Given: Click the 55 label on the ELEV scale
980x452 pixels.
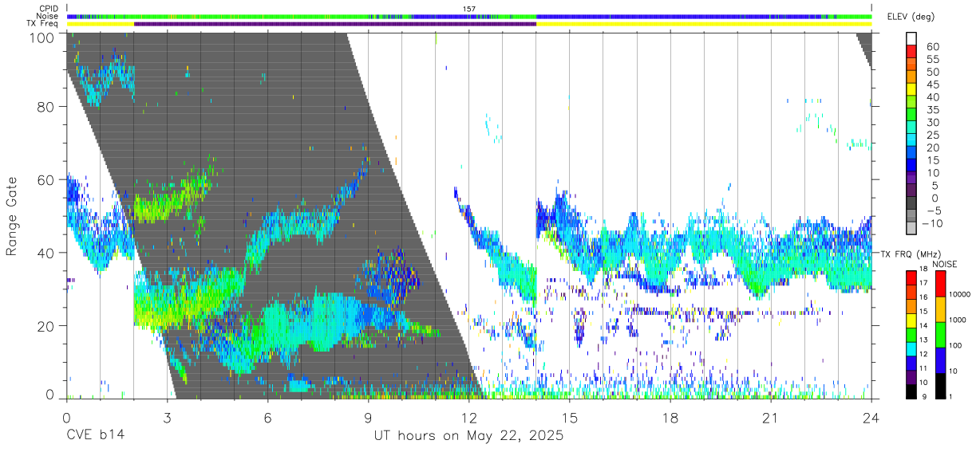Looking at the screenshot, I should 931,59.
